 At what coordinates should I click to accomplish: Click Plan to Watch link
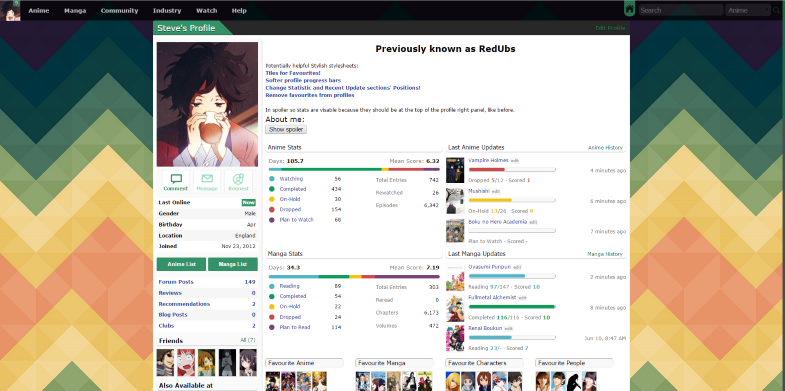click(x=296, y=220)
